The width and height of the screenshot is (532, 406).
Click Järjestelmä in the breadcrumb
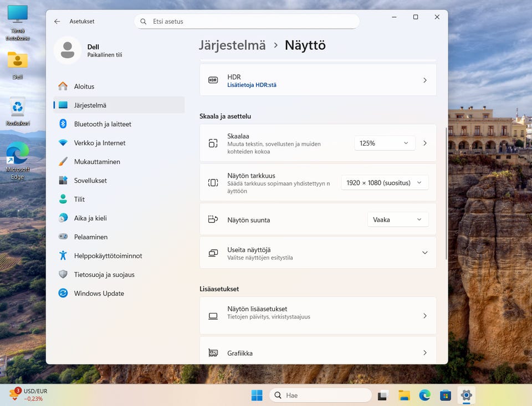pos(232,45)
